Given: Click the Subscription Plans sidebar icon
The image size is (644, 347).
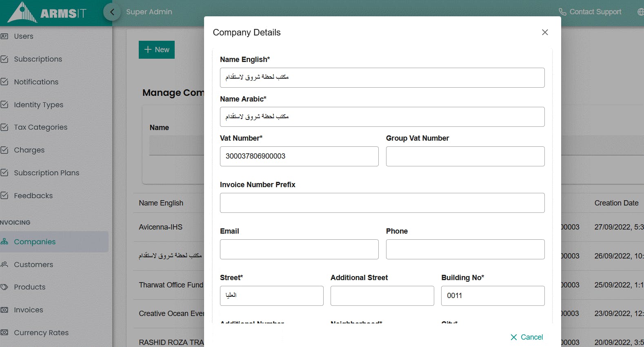Looking at the screenshot, I should tap(4, 173).
